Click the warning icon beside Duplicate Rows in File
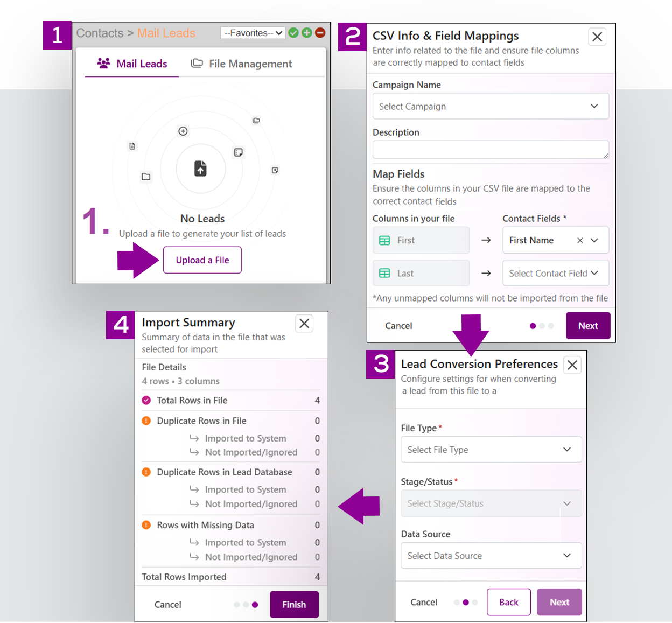 146,421
